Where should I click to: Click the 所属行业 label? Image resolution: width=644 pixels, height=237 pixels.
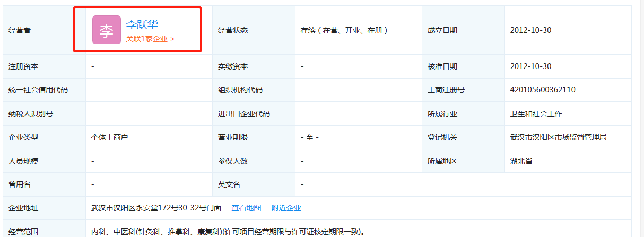442,114
